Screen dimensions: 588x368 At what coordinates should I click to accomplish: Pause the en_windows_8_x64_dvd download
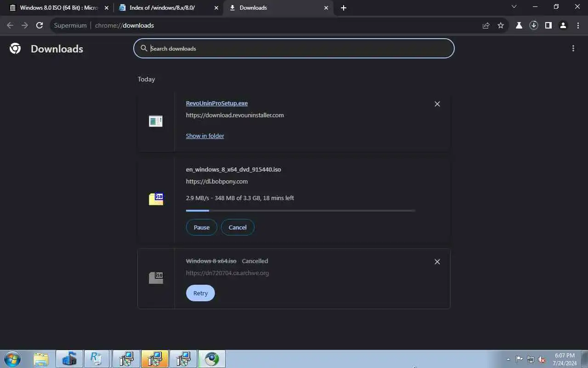click(201, 227)
